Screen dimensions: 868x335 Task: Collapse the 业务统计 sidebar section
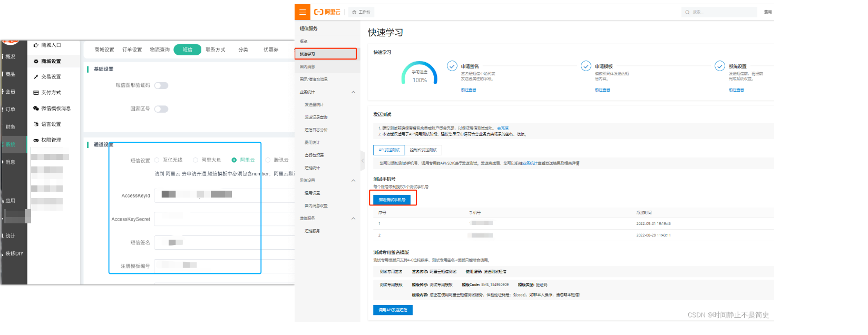pos(353,92)
